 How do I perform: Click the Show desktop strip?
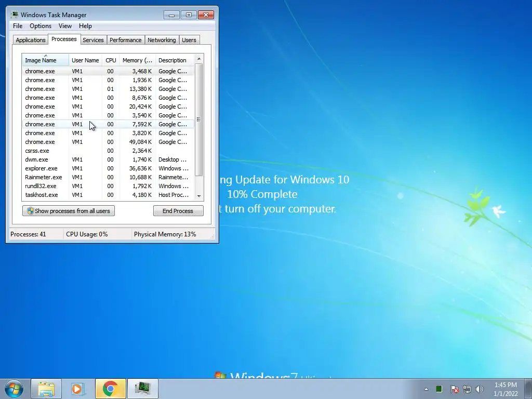(x=528, y=389)
